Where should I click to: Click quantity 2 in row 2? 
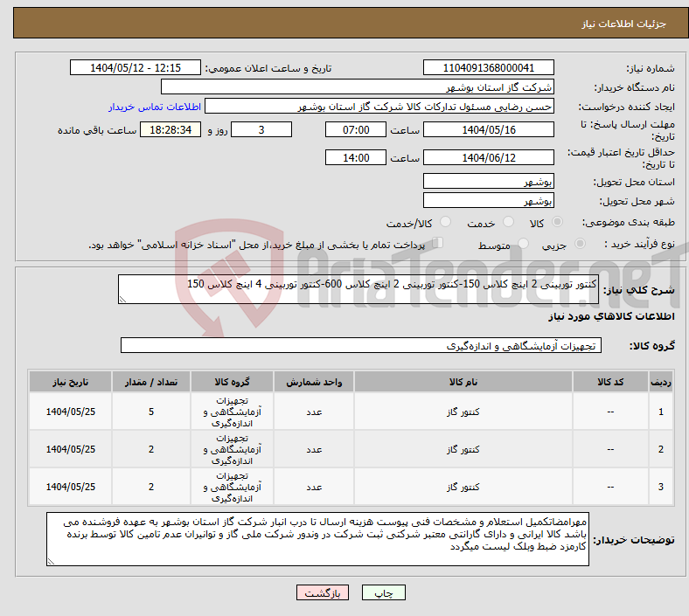[151, 450]
